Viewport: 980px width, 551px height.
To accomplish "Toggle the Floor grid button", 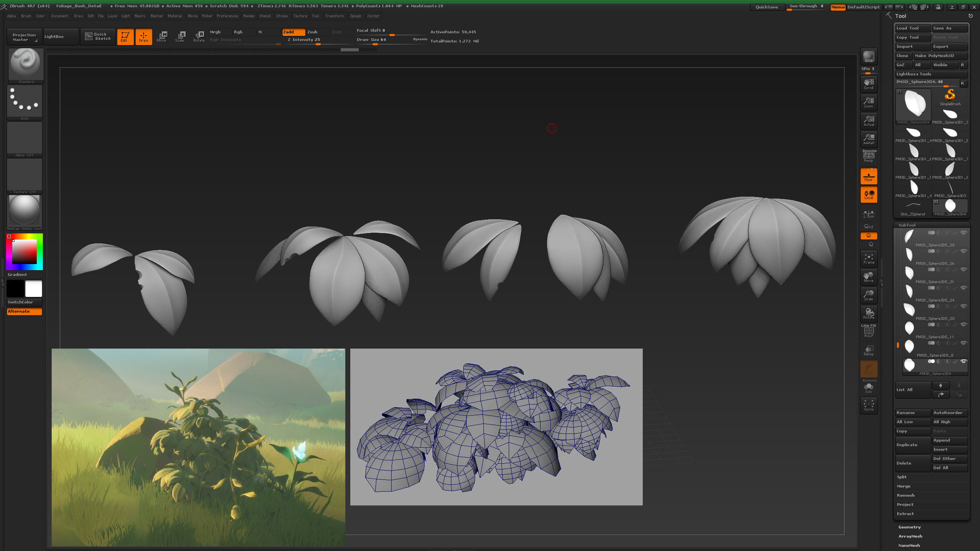I will tap(869, 177).
